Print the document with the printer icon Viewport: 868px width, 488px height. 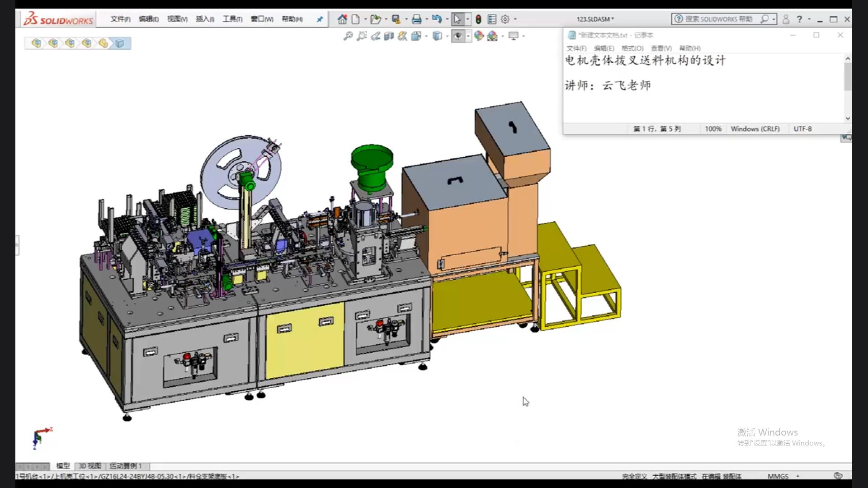[416, 19]
